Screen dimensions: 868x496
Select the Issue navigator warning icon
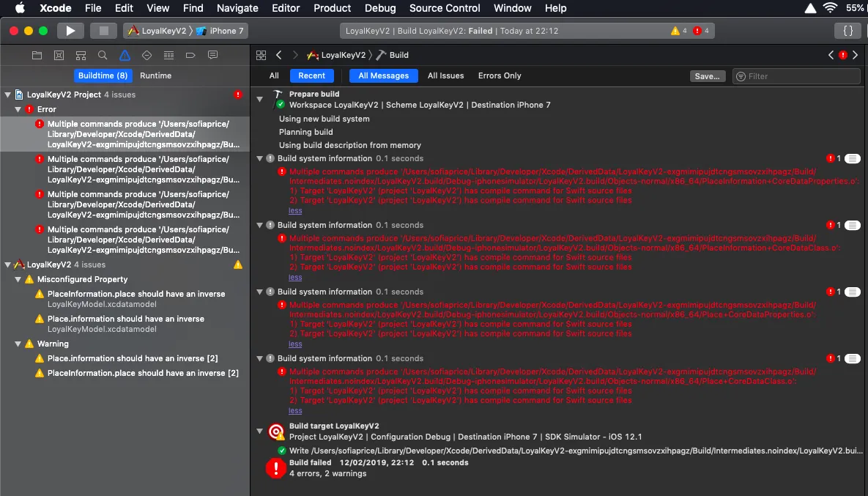point(125,56)
